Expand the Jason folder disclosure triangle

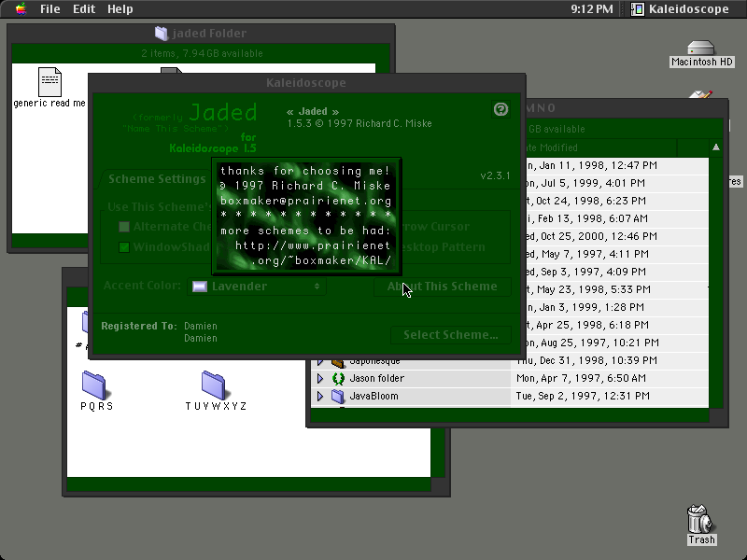click(320, 379)
